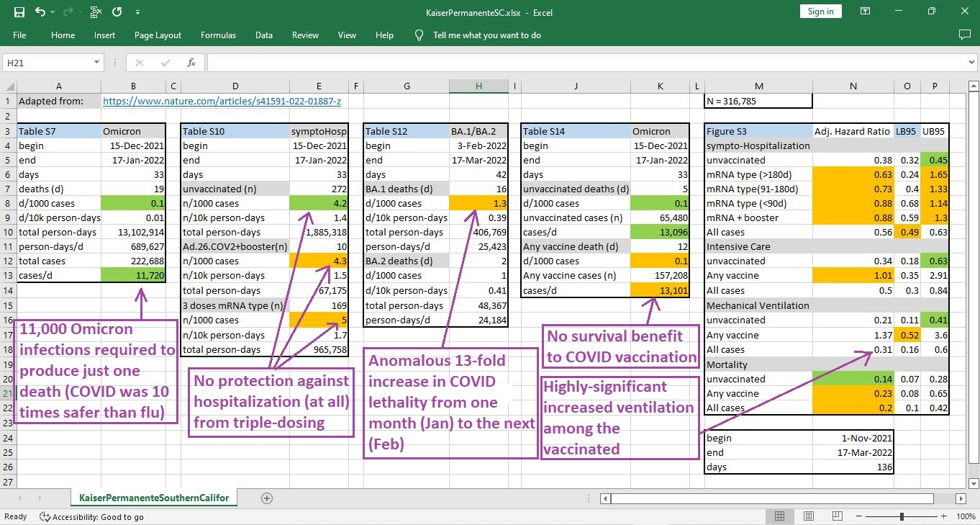Select cell 'N = 316,785'
Screen dimensions: 980x525
click(758, 102)
